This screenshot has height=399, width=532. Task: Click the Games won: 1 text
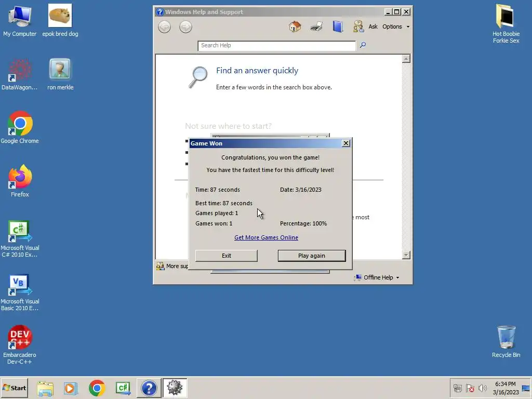click(214, 223)
